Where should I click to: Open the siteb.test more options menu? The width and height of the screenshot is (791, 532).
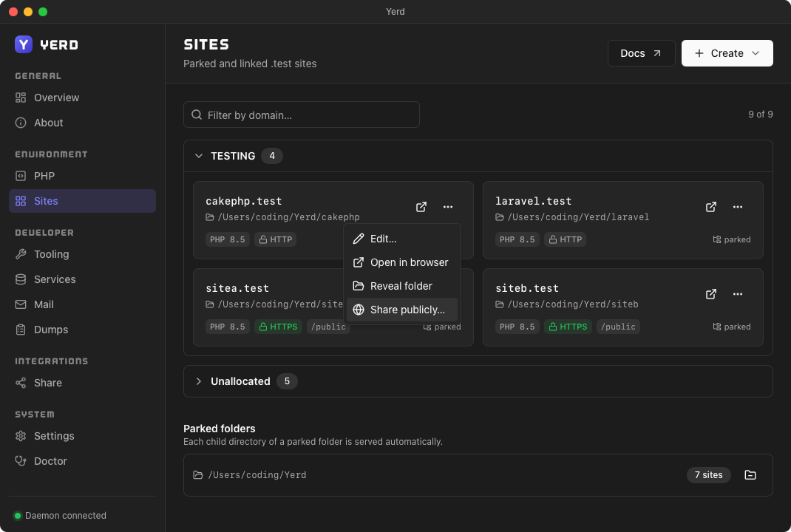tap(738, 294)
